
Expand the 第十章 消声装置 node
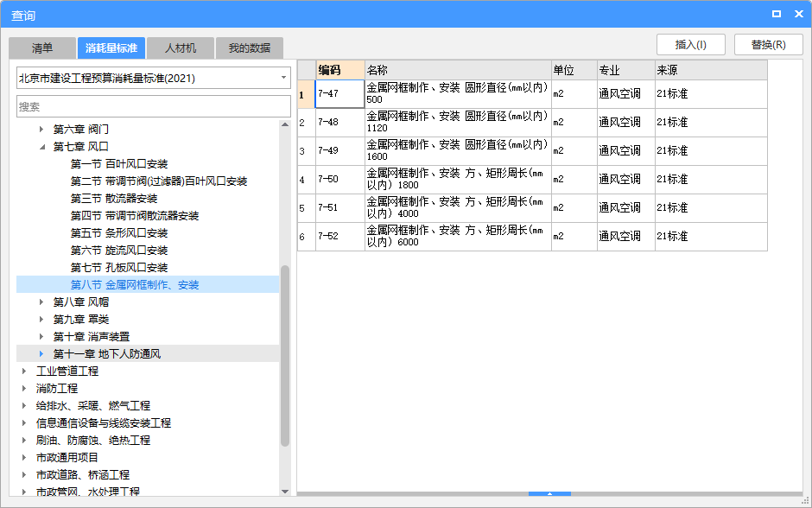pos(41,337)
